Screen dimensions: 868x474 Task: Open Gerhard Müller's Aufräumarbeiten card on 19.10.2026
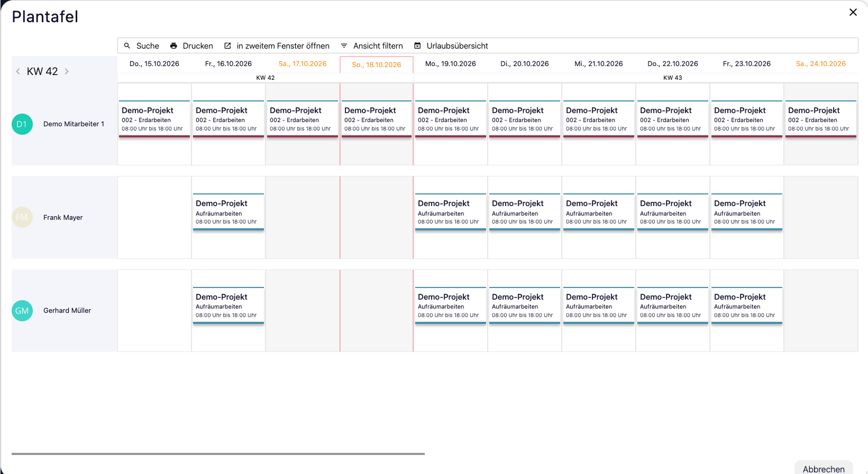[x=451, y=305]
